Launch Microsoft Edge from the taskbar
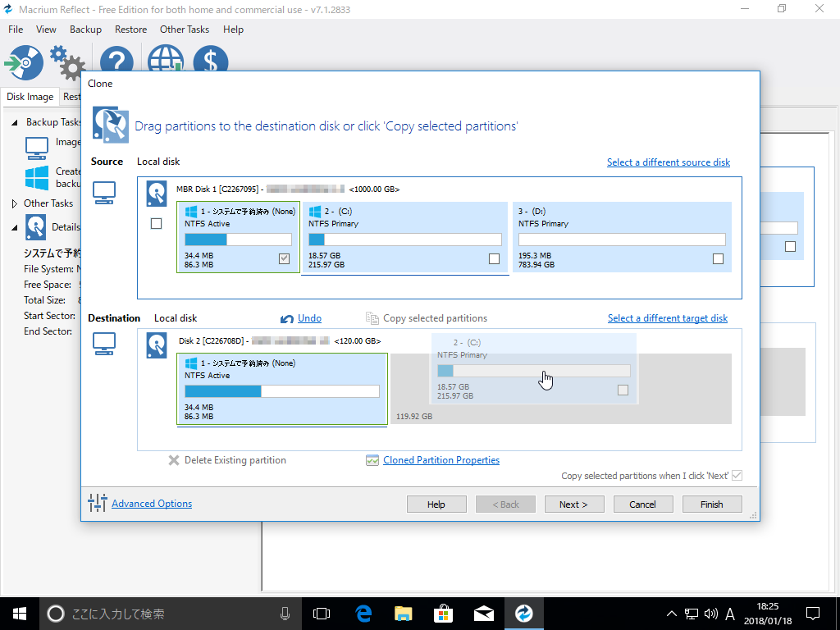840x630 pixels. (x=363, y=614)
